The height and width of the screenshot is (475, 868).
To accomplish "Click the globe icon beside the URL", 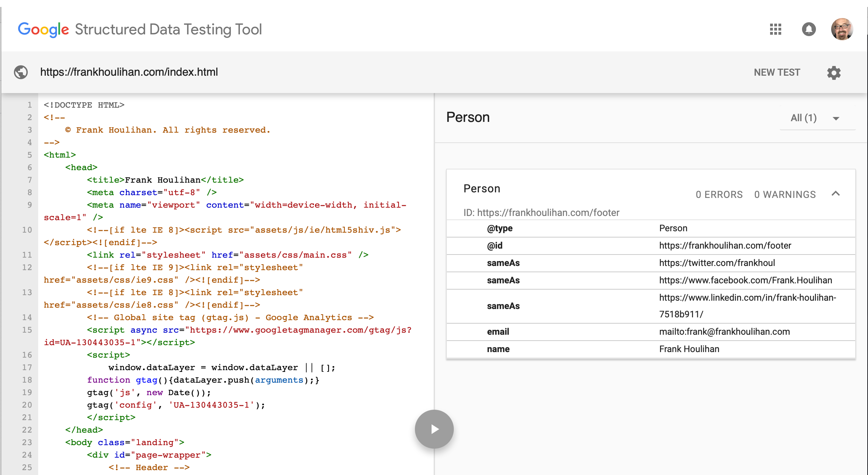I will [x=21, y=72].
